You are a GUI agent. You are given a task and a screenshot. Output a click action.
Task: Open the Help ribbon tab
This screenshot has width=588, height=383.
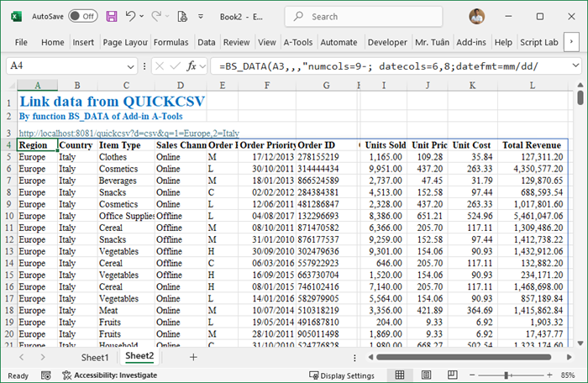503,42
